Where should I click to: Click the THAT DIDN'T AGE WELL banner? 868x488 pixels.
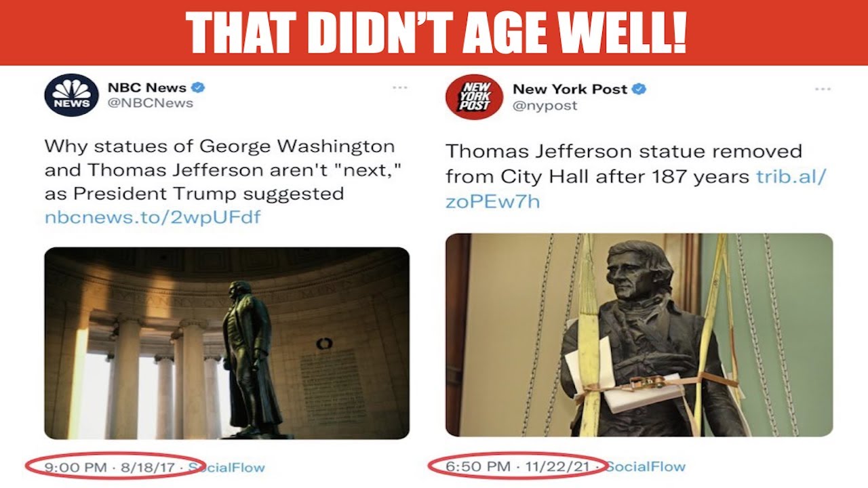(434, 33)
